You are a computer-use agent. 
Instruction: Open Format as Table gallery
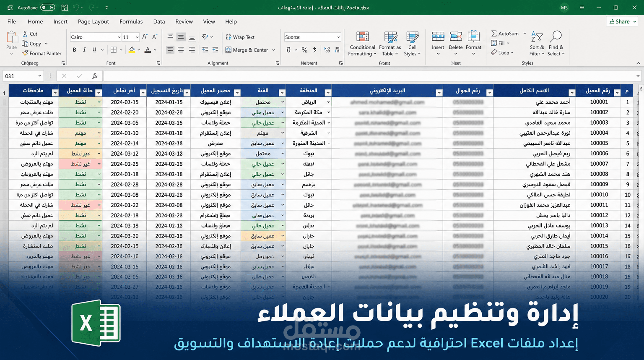pyautogui.click(x=390, y=44)
